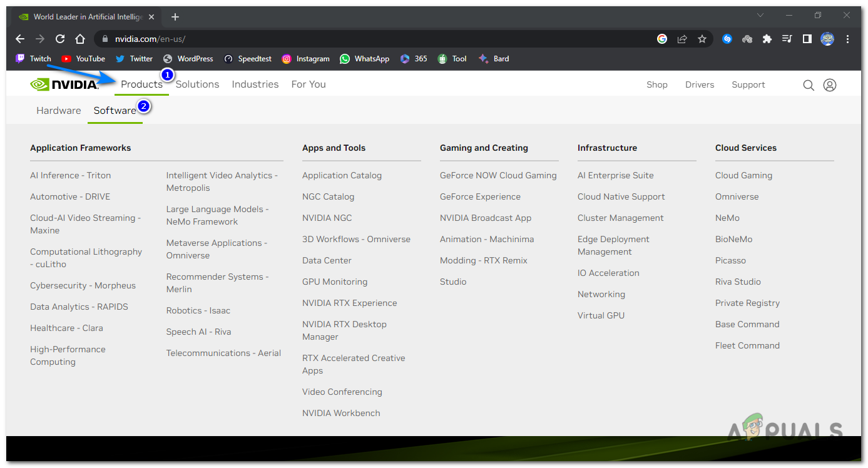Image resolution: width=868 pixels, height=468 pixels.
Task: Bookmark the page using the star icon
Action: click(702, 38)
